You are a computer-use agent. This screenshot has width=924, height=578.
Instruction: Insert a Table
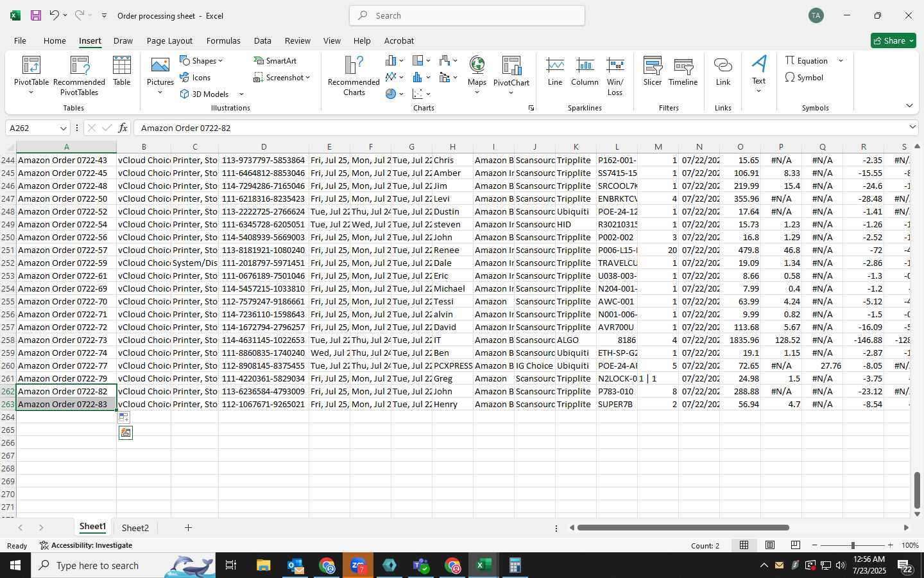tap(122, 71)
